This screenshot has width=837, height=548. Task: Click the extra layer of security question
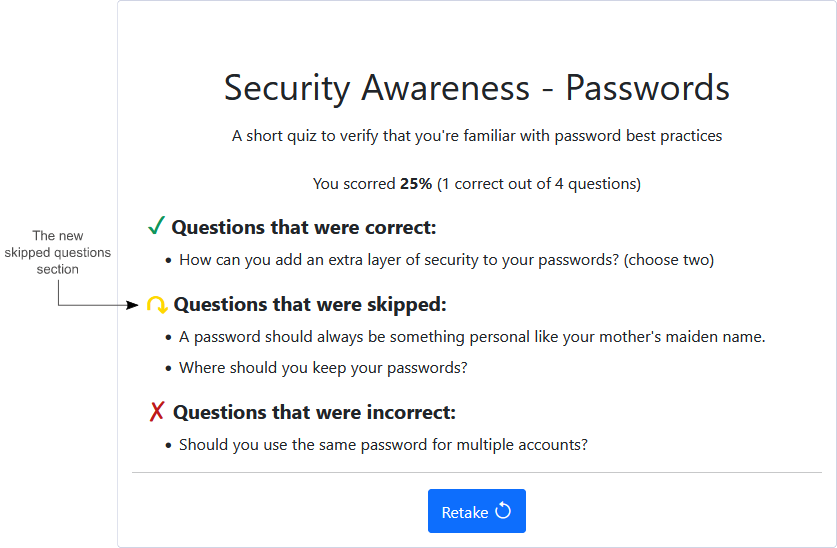click(x=446, y=260)
